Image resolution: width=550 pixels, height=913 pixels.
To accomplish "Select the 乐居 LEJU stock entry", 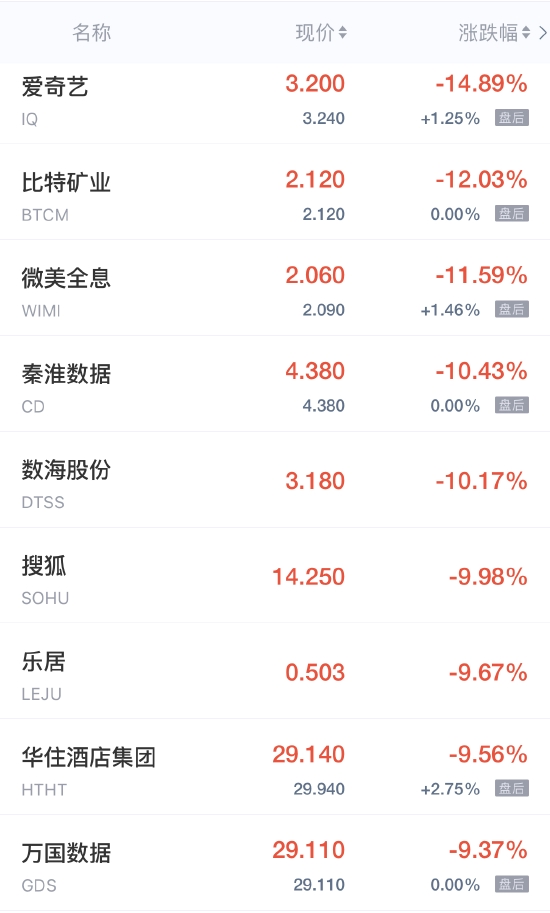I will click(x=275, y=671).
